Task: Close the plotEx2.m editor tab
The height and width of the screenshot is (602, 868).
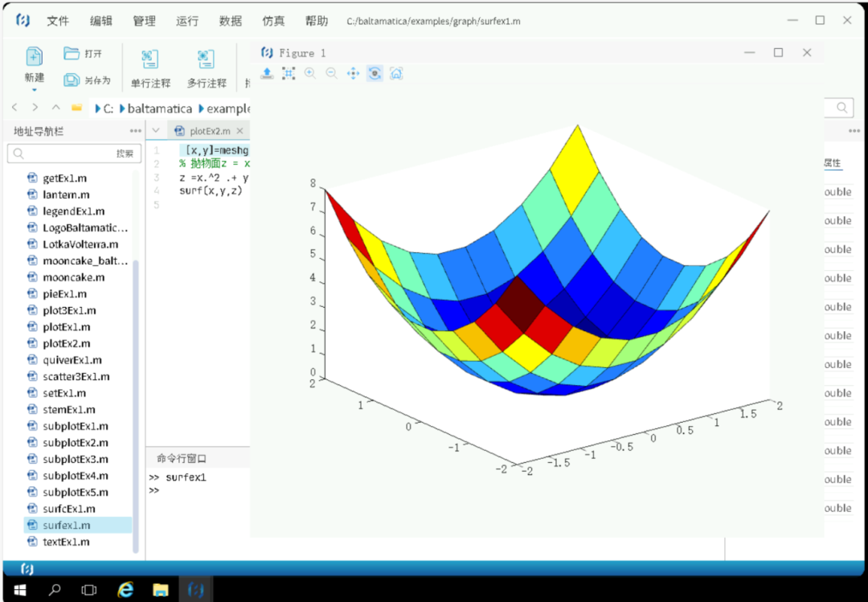Action: tap(240, 131)
